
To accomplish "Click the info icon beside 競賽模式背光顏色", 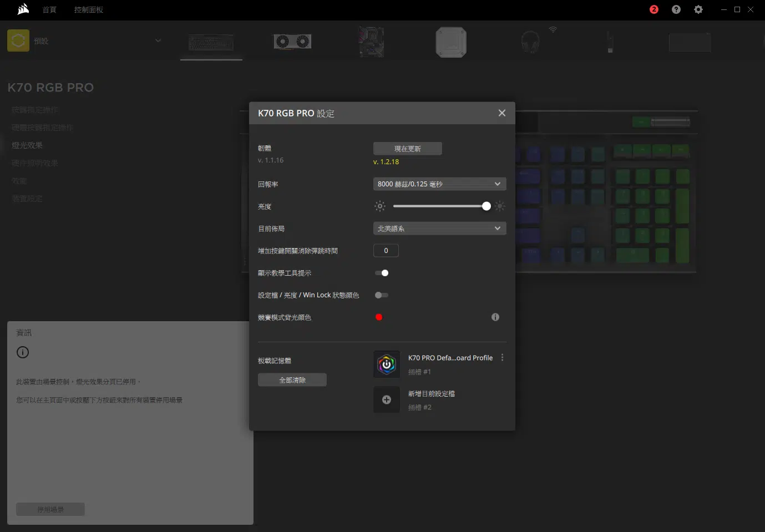I will [495, 317].
